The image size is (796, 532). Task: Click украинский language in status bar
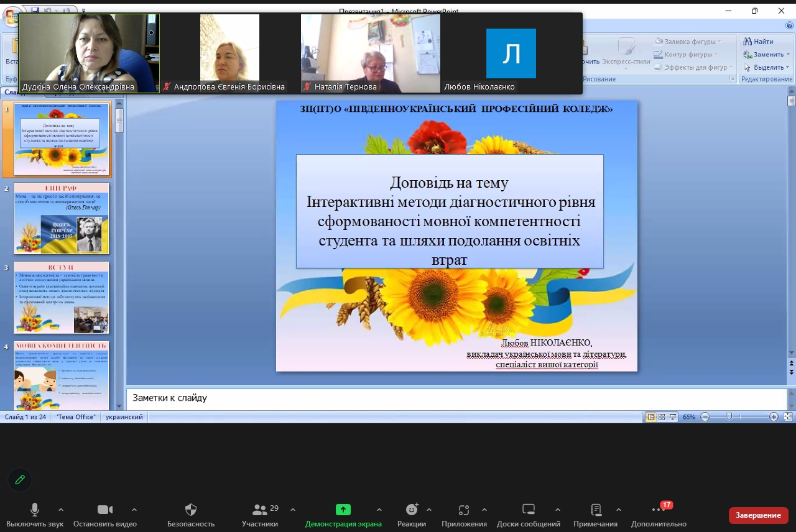click(x=124, y=417)
